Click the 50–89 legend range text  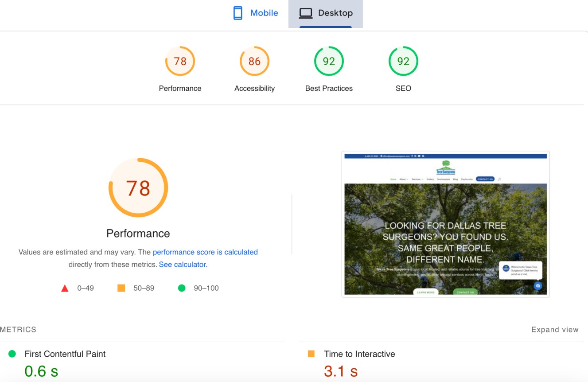[x=144, y=288]
